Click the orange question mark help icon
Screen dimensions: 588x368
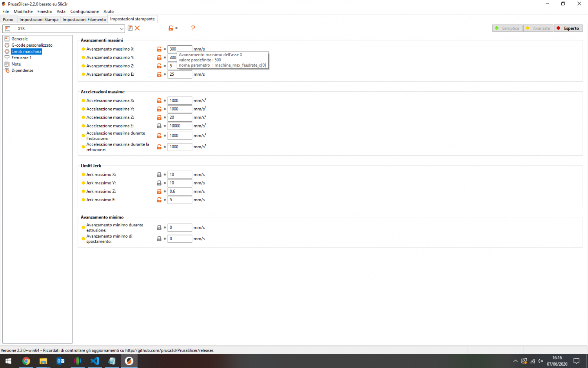(x=193, y=28)
